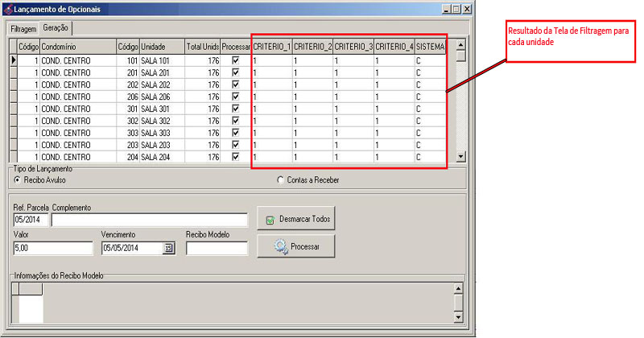The image size is (644, 338).
Task: Click the Processar button with gear icon
Action: pyautogui.click(x=296, y=246)
